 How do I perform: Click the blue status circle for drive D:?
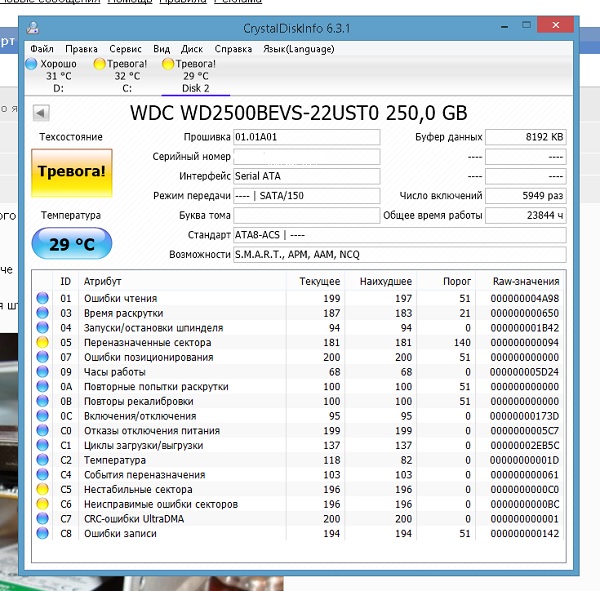(31, 64)
